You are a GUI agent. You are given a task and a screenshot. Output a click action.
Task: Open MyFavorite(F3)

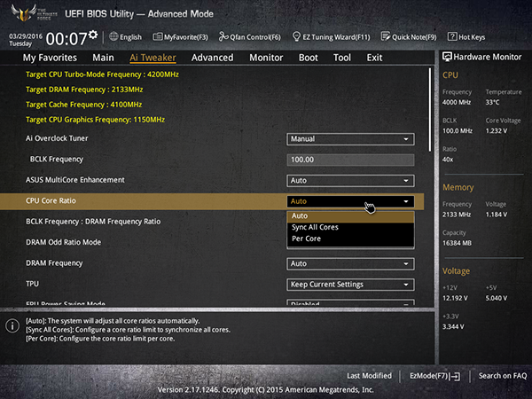click(181, 36)
